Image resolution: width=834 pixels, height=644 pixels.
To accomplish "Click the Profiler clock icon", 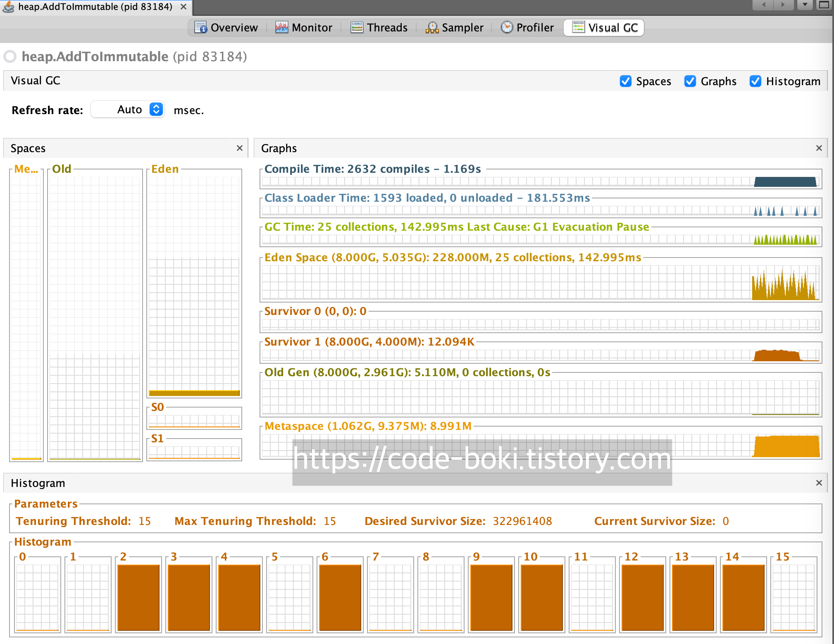I will [x=506, y=27].
